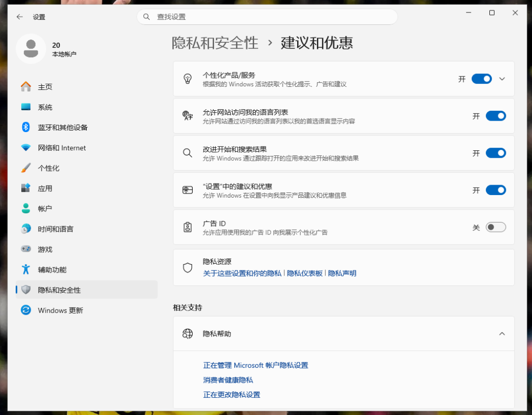
Task: Click the magnifier icon for 改进开始和搜索结果
Action: click(188, 153)
